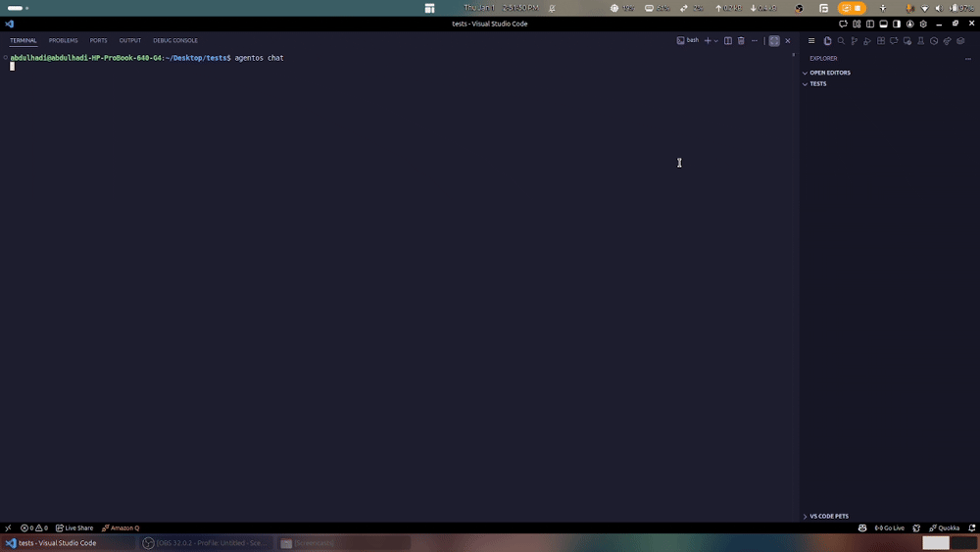The height and width of the screenshot is (552, 980).
Task: Split the terminal
Action: pyautogui.click(x=727, y=40)
